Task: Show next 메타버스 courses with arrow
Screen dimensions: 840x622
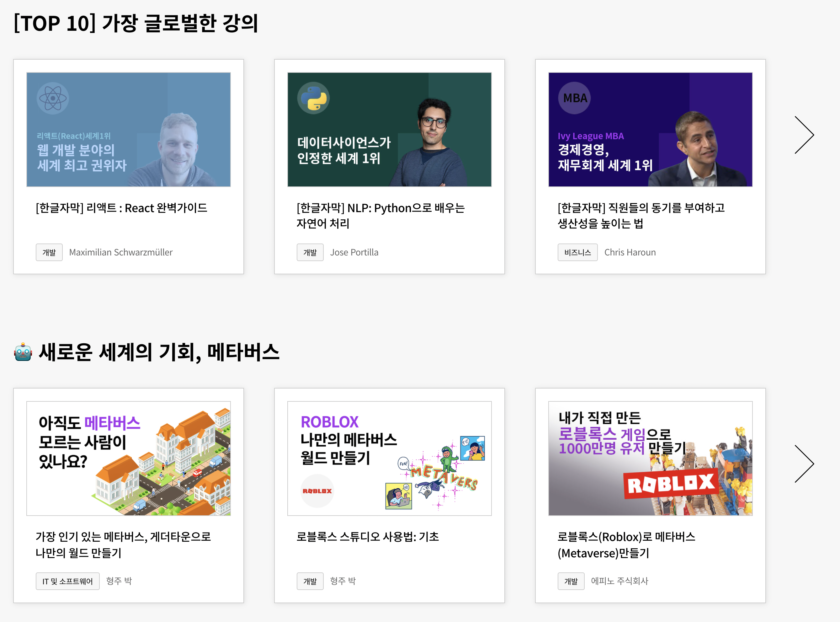Action: [804, 464]
